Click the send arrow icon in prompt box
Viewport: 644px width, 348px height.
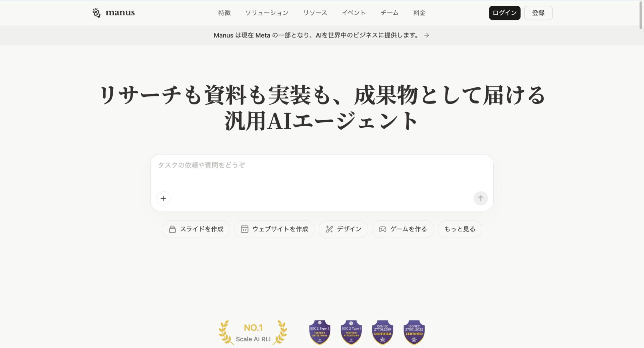tap(481, 198)
